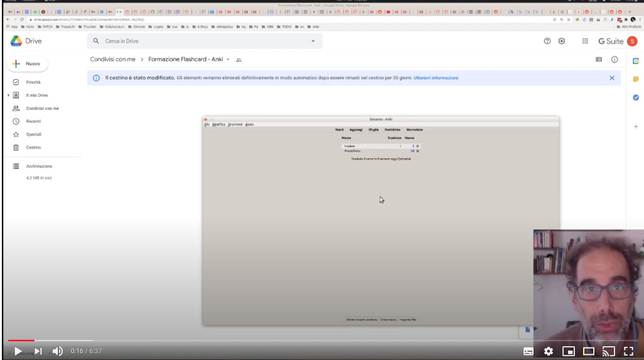Screen dimensions: 644x360
Task: Expand search options arrow in Drive search
Action: click(313, 41)
